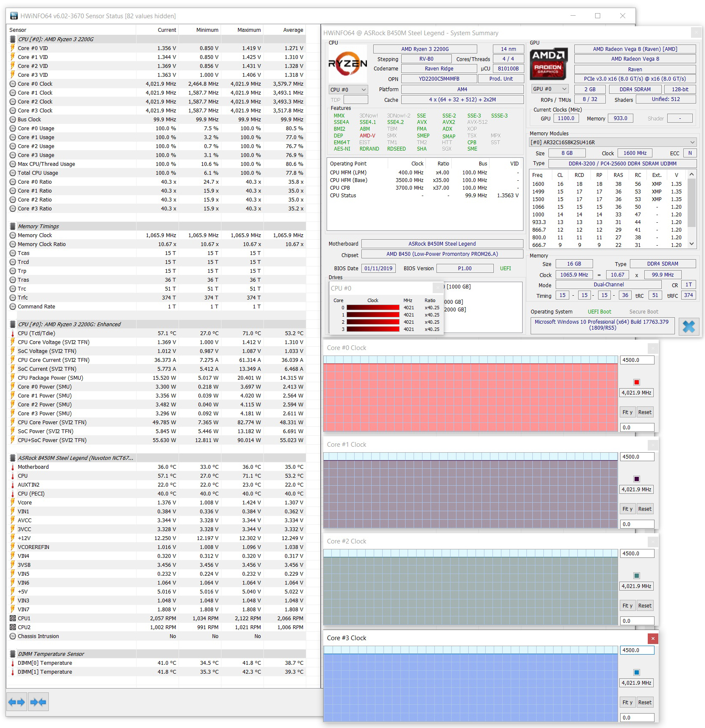Select the Max CPU/Thread Usage sensor row
Viewport: 705px width, 728px height.
157,164
